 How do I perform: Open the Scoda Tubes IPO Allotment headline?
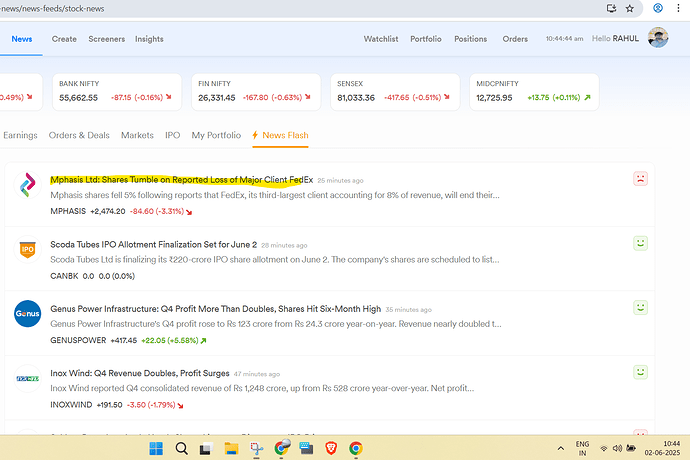pyautogui.click(x=154, y=244)
